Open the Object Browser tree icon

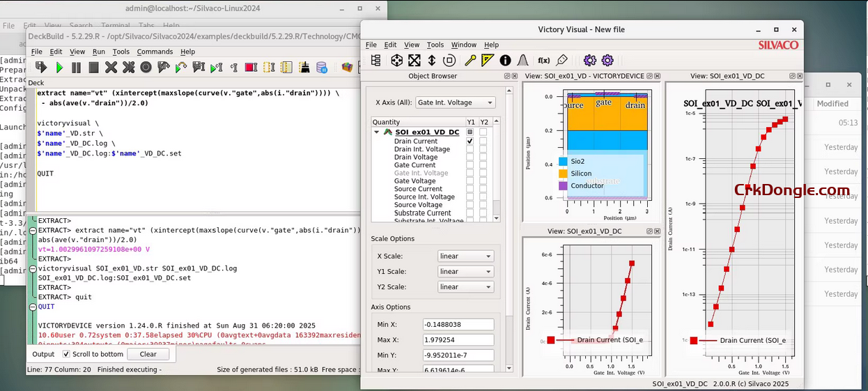(x=375, y=61)
